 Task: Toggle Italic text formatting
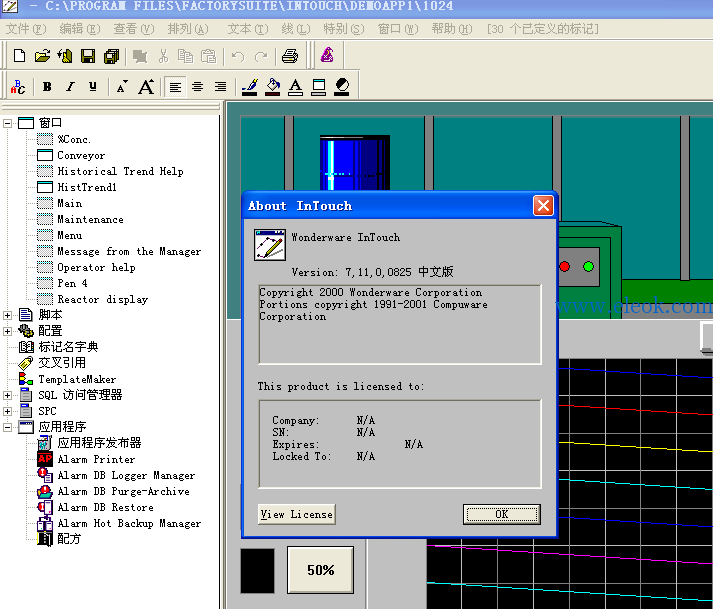click(x=70, y=86)
